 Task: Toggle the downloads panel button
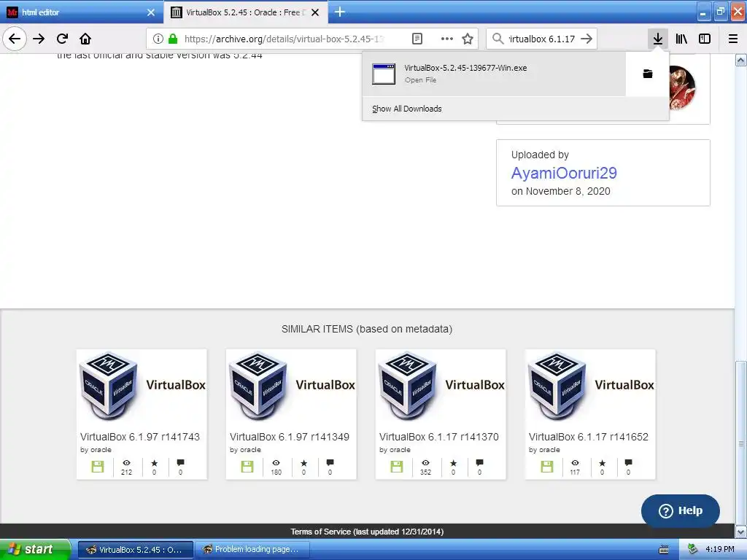point(658,39)
